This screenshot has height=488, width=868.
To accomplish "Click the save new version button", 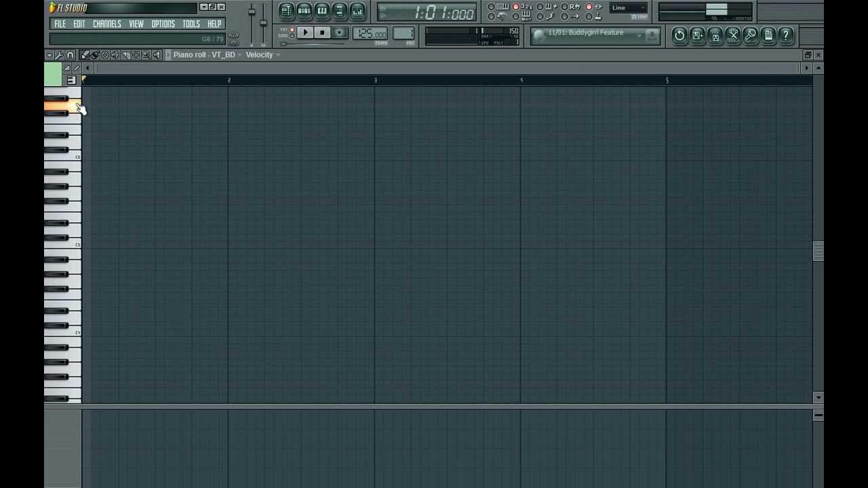I will (697, 35).
